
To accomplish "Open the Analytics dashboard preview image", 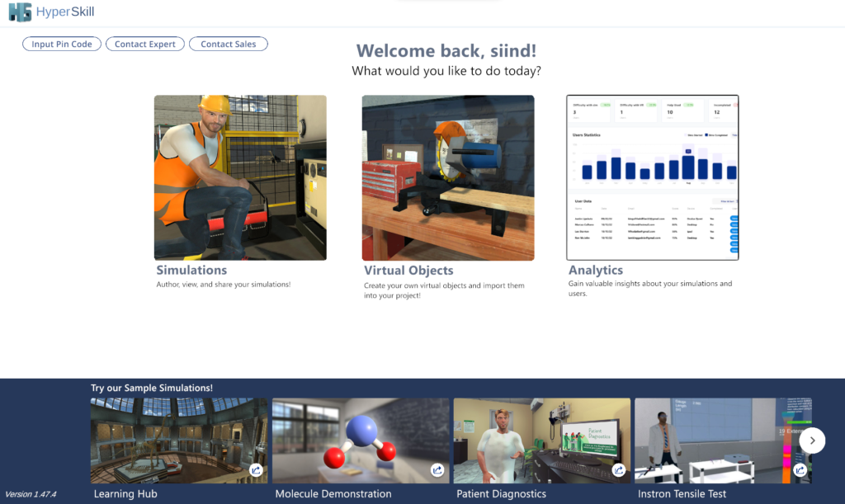I will (x=653, y=177).
